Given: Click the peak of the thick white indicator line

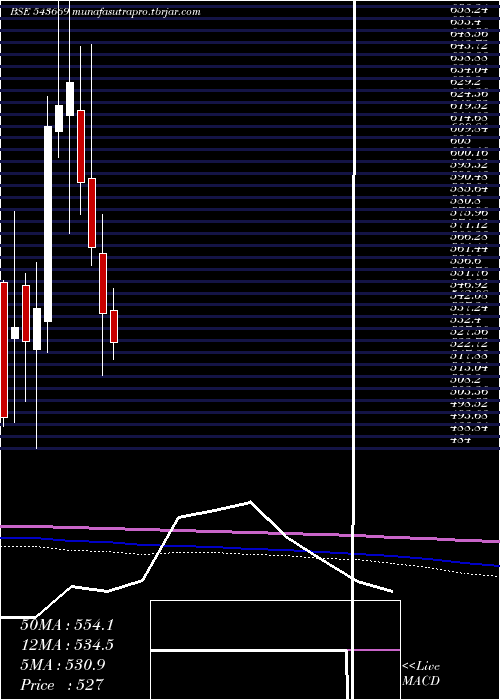Looking at the screenshot, I should coord(250,502).
